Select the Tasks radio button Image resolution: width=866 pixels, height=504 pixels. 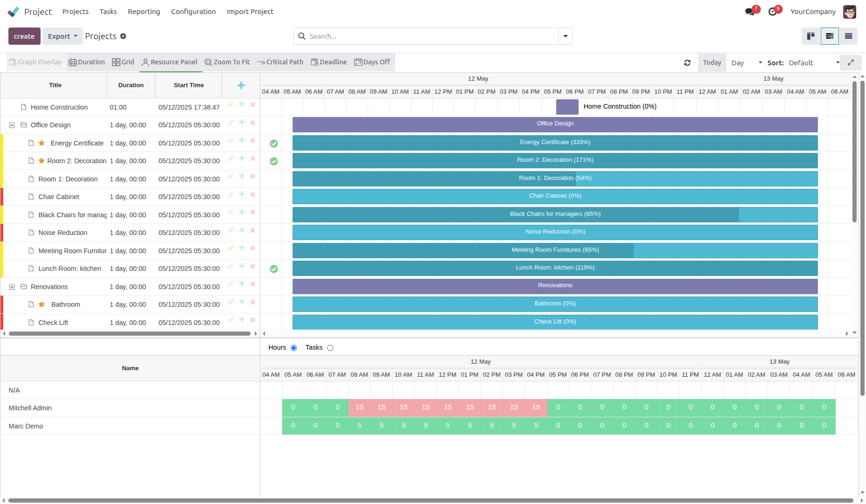tap(330, 348)
